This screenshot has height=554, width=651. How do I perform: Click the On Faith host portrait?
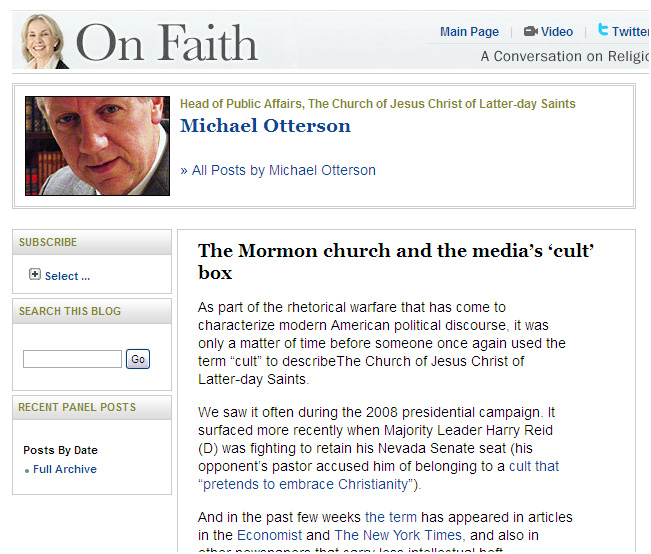coord(43,41)
